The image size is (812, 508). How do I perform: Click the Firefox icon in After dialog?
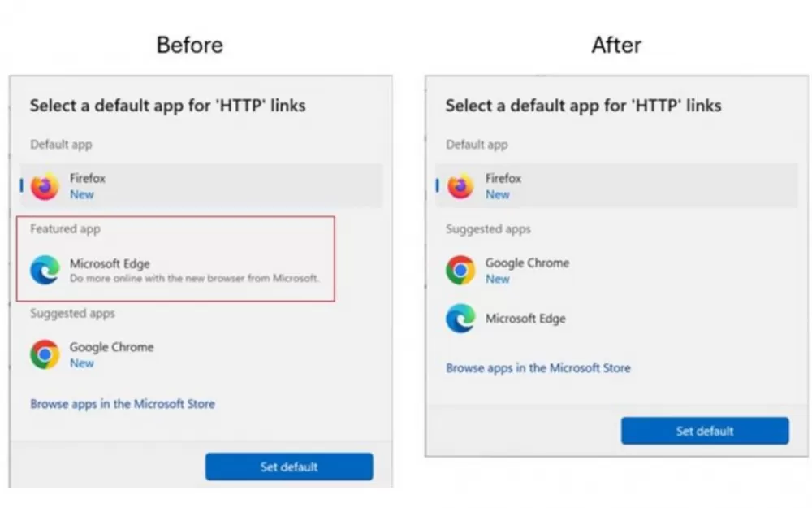(x=460, y=185)
